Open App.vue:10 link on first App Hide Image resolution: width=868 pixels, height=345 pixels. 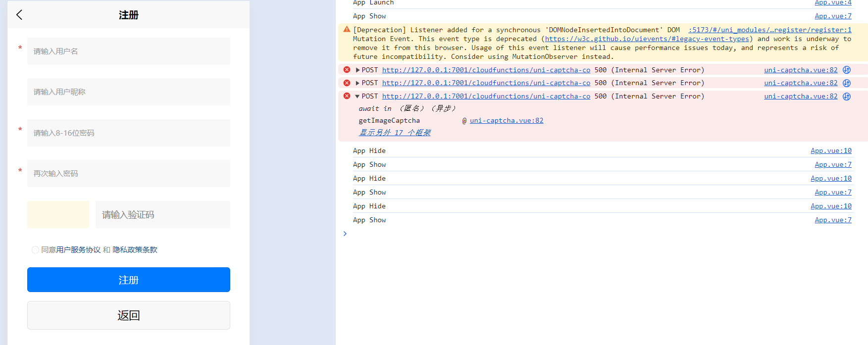click(x=831, y=150)
